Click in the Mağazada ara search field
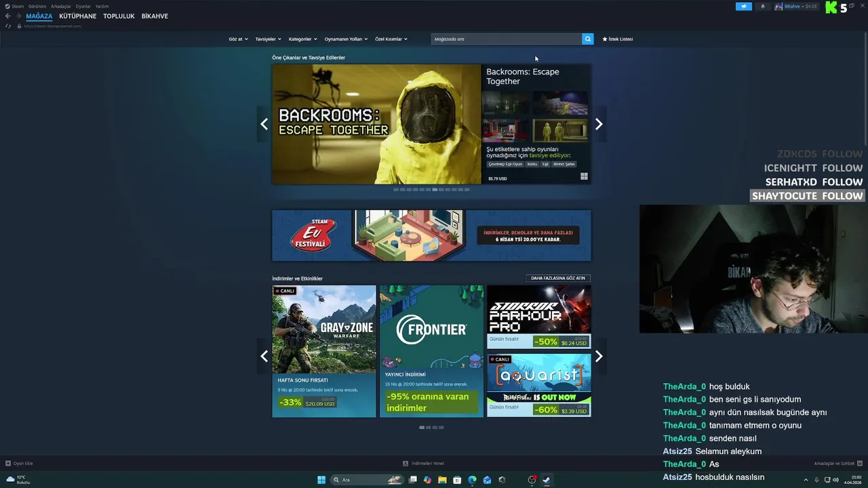This screenshot has width=868, height=488. [x=506, y=39]
